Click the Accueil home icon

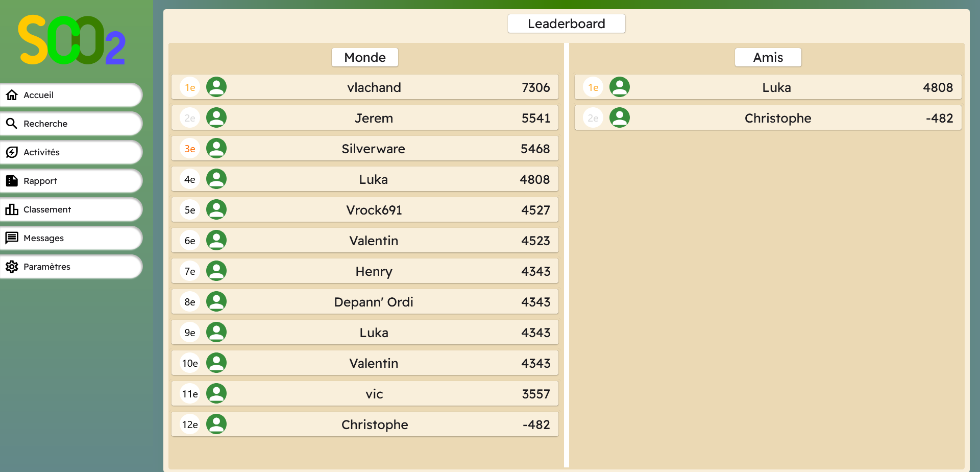12,95
